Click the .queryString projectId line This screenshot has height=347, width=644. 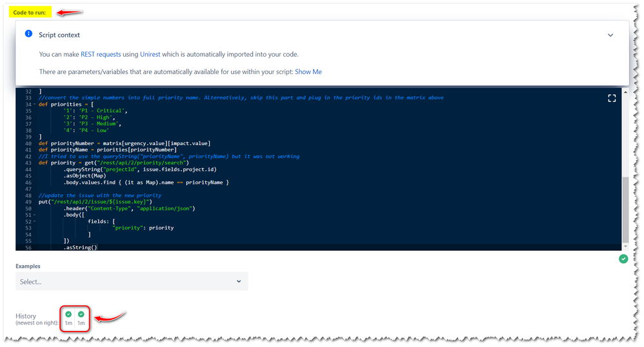pyautogui.click(x=140, y=169)
